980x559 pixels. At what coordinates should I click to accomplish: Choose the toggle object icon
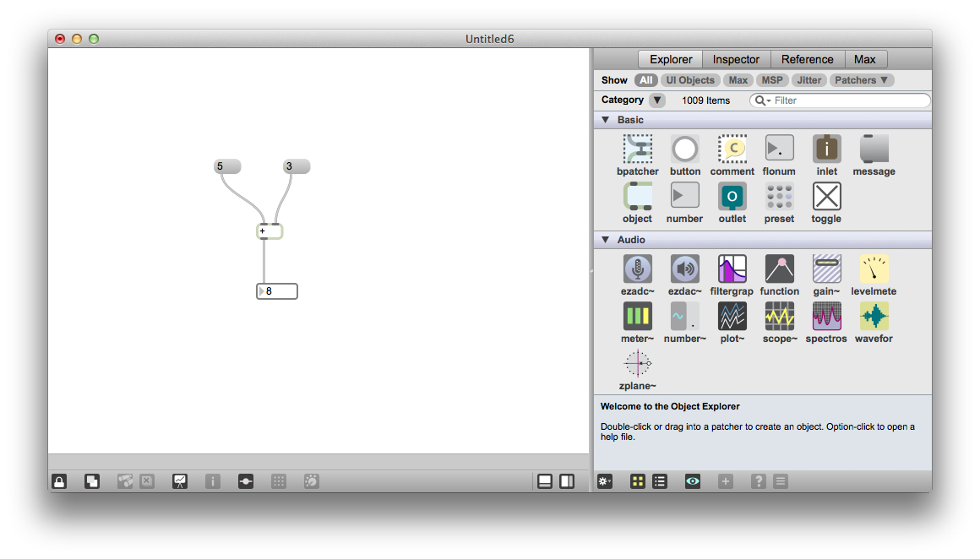coord(826,196)
